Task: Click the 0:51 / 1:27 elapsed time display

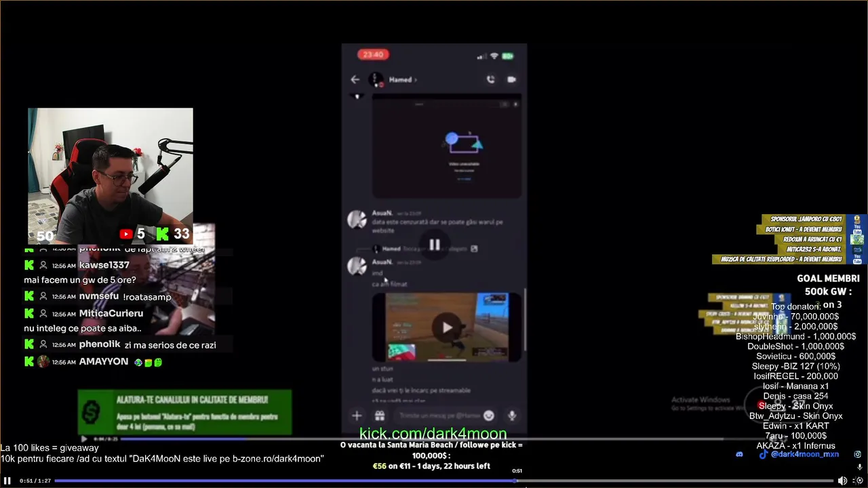Action: [x=35, y=481]
